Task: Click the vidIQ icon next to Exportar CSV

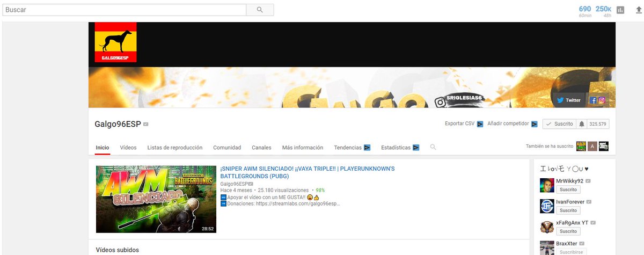Action: 480,124
